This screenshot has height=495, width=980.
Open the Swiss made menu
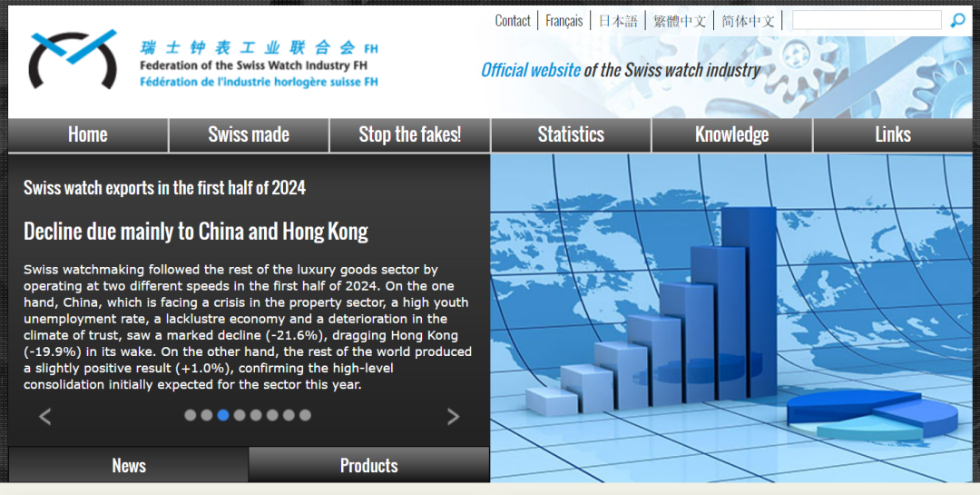click(x=249, y=134)
